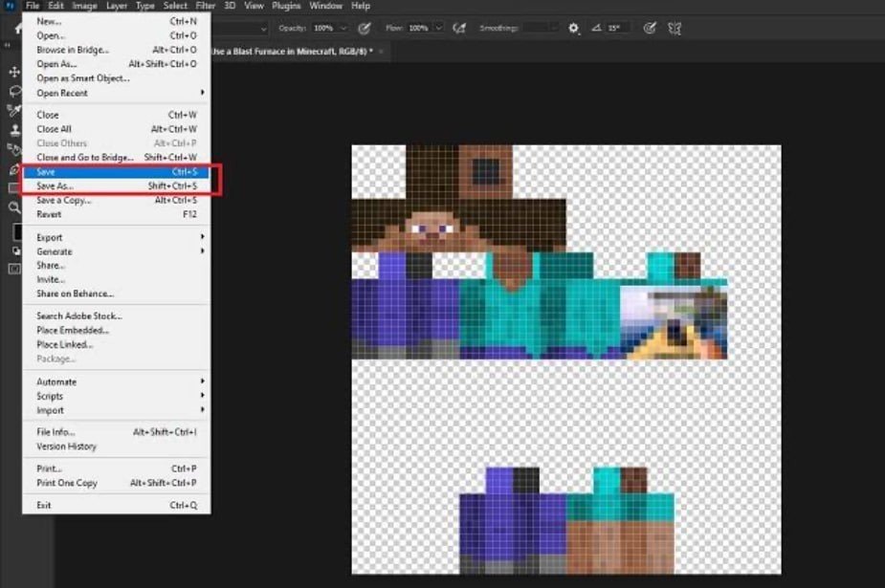Choose New... from File menu
The image size is (885, 588).
point(117,21)
